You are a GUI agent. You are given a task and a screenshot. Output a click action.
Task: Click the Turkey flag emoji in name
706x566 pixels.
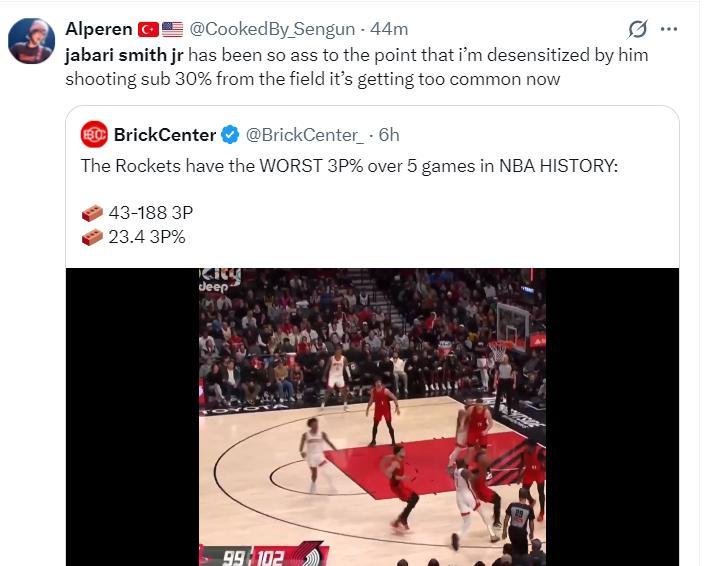pyautogui.click(x=148, y=30)
